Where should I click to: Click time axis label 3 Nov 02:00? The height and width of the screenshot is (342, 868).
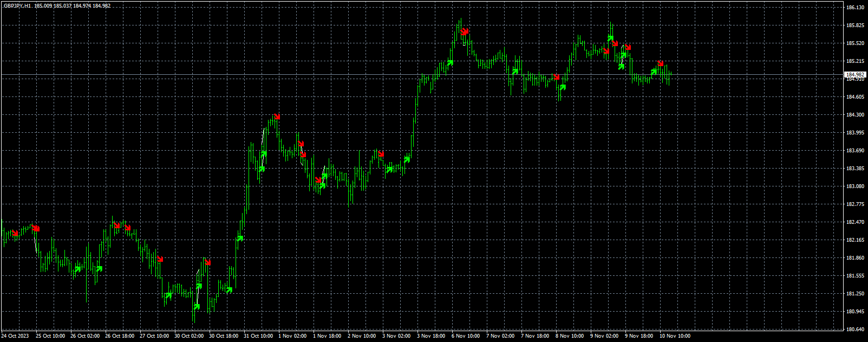(396, 336)
